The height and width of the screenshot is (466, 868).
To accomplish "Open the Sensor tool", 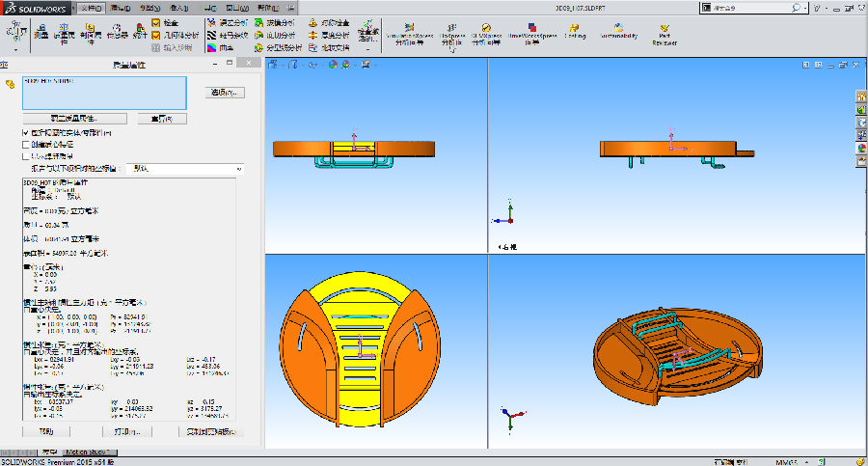I will pyautogui.click(x=117, y=32).
